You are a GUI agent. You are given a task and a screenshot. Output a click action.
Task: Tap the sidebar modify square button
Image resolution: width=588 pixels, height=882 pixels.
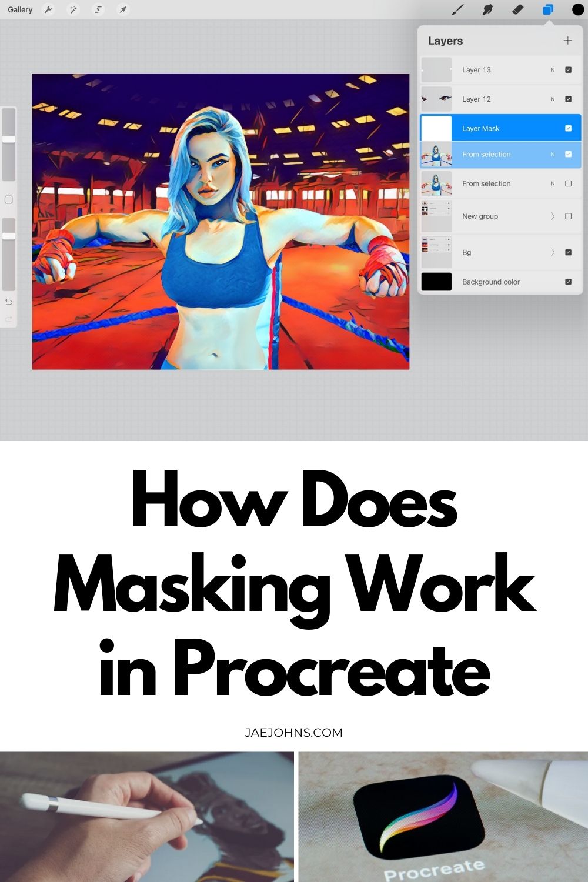(9, 200)
